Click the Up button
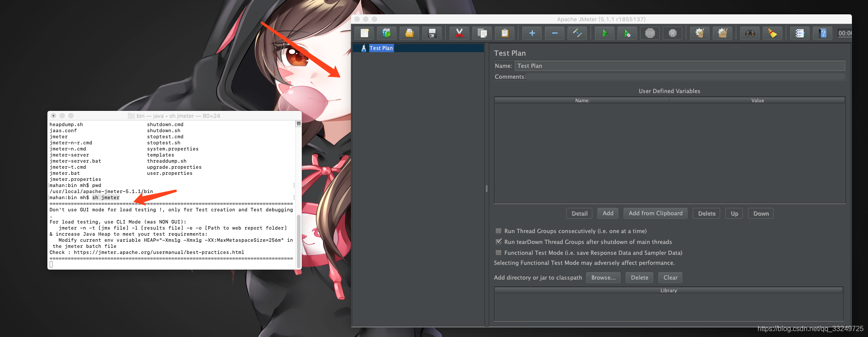 click(x=734, y=214)
